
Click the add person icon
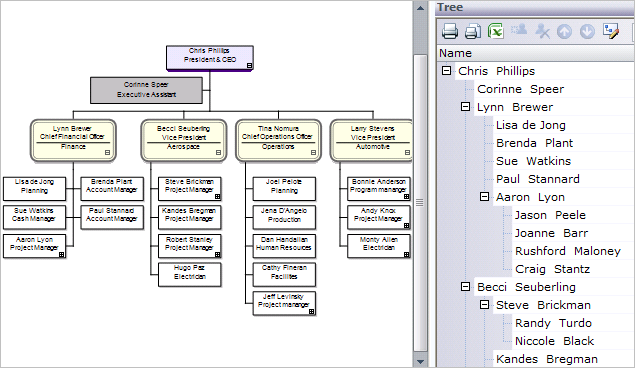click(x=519, y=30)
